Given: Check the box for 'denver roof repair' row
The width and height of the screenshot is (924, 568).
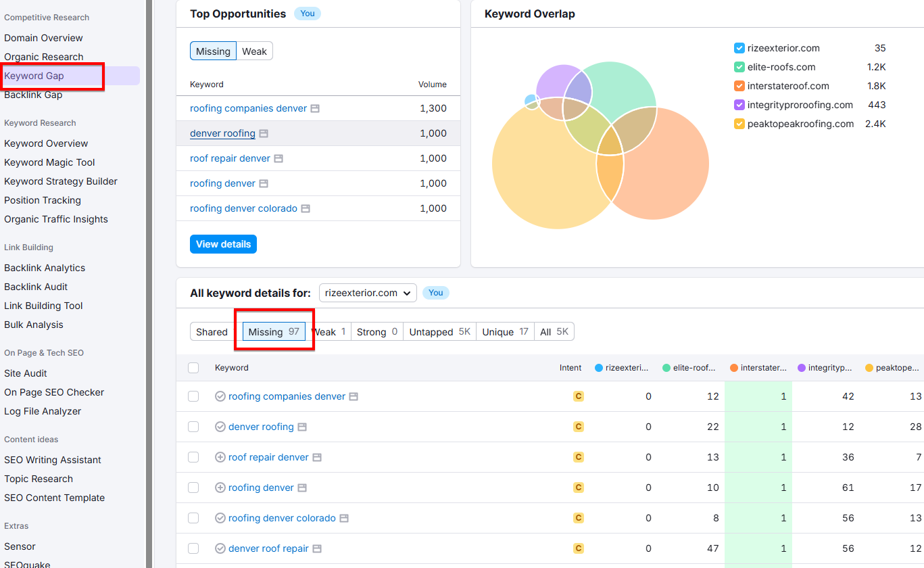Looking at the screenshot, I should (x=193, y=548).
